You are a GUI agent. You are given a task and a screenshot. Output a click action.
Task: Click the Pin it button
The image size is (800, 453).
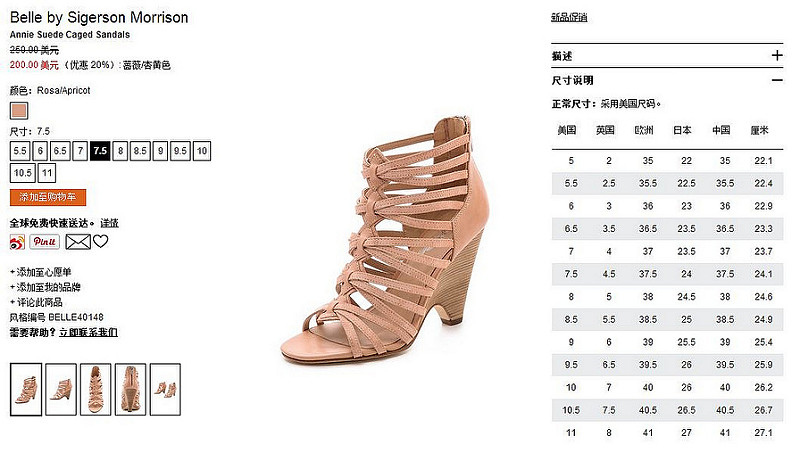coord(44,242)
